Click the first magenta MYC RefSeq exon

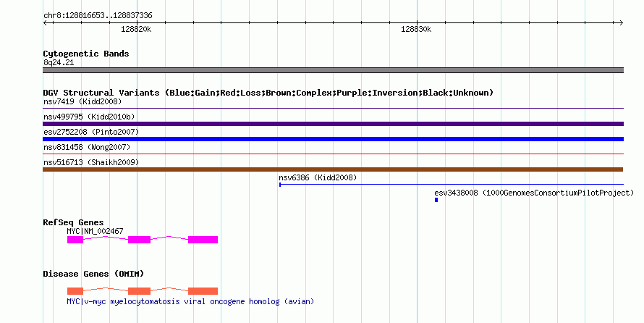click(x=75, y=240)
